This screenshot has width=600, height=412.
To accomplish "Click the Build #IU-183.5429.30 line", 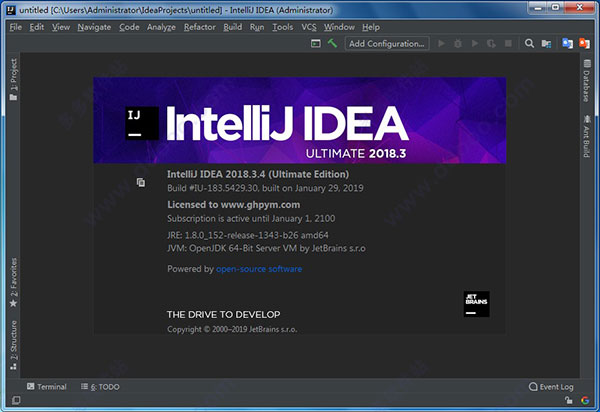I will pyautogui.click(x=265, y=188).
